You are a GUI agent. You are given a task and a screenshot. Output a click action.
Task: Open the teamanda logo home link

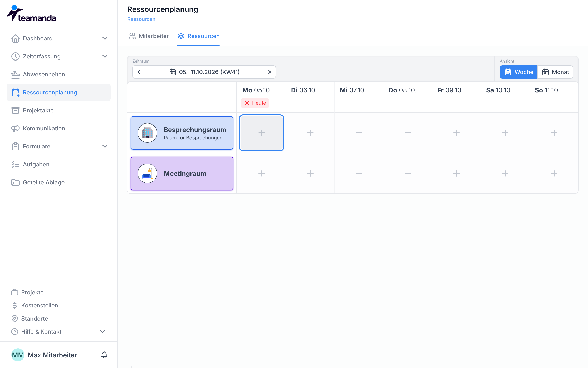point(31,14)
